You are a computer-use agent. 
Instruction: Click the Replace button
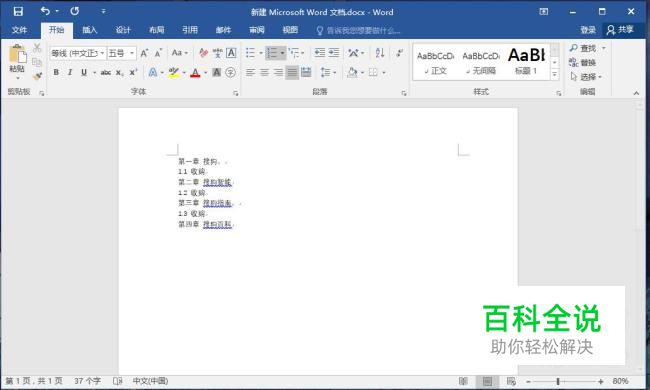point(583,63)
